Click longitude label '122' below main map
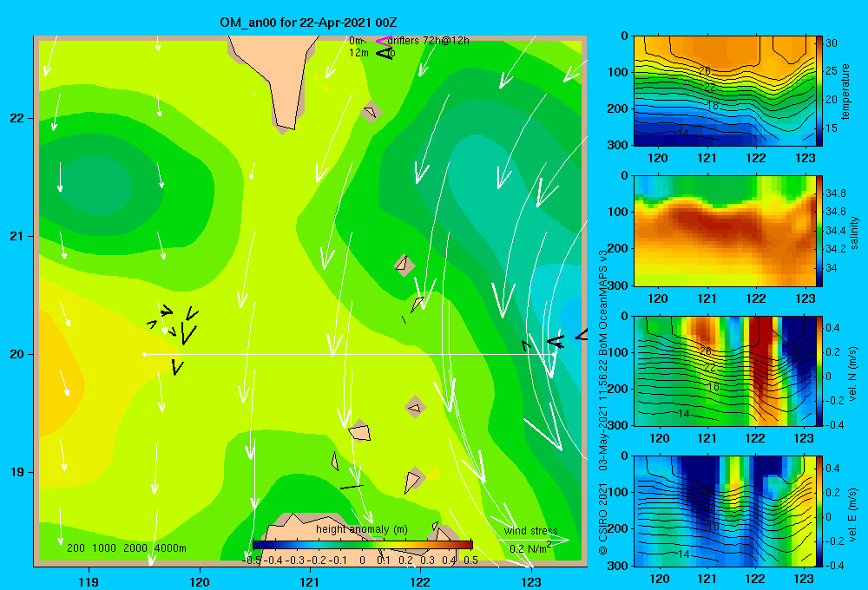Viewport: 868px width, 590px height. (x=421, y=582)
